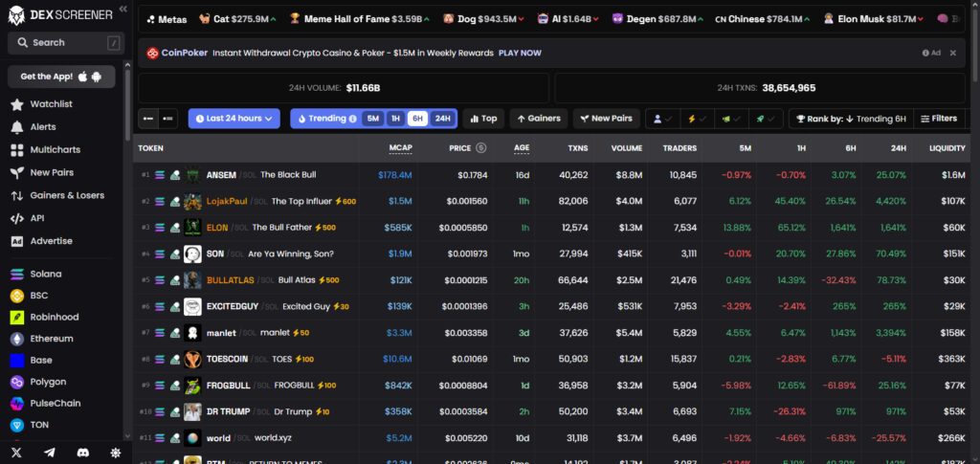Open the Degen meta category
The width and height of the screenshot is (980, 464).
tap(657, 19)
